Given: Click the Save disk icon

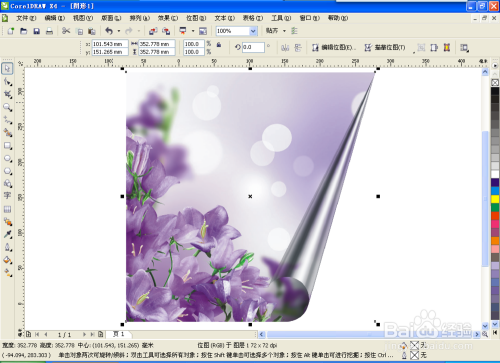Looking at the screenshot, I should (x=36, y=31).
